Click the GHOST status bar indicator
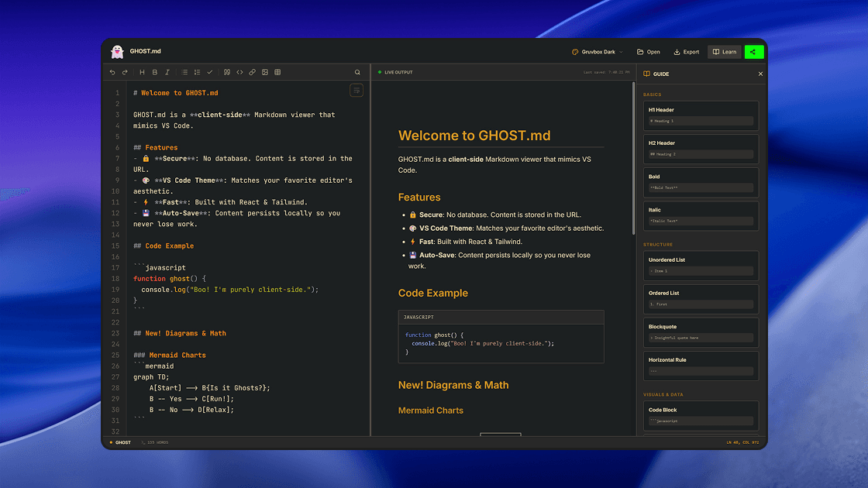Screen dimensions: 868x488 (120, 442)
